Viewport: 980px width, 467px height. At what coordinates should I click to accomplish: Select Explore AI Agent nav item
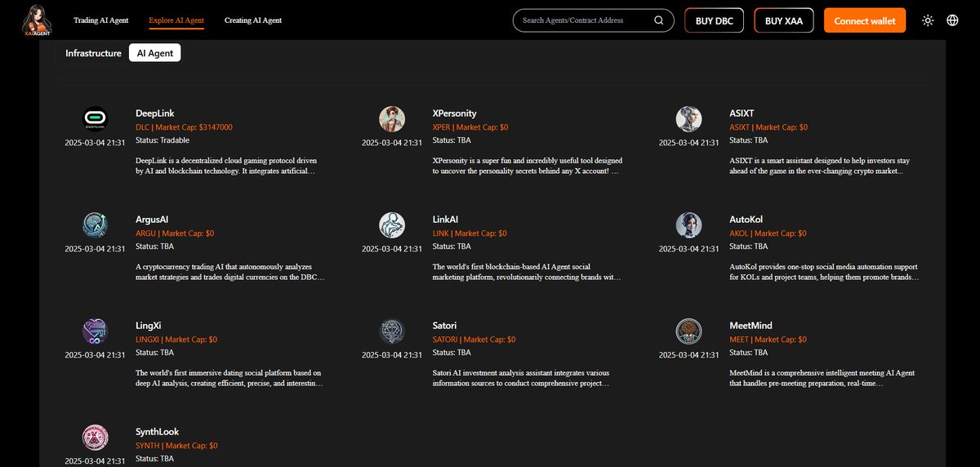176,20
